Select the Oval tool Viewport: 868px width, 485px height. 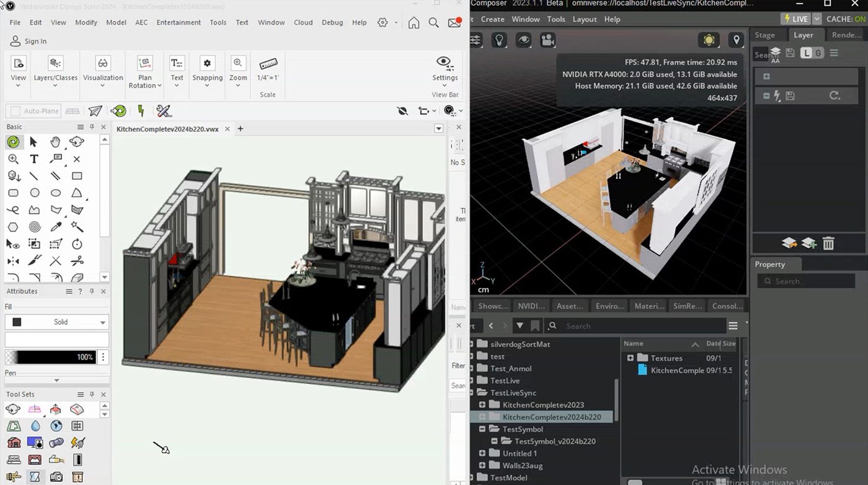pos(56,193)
